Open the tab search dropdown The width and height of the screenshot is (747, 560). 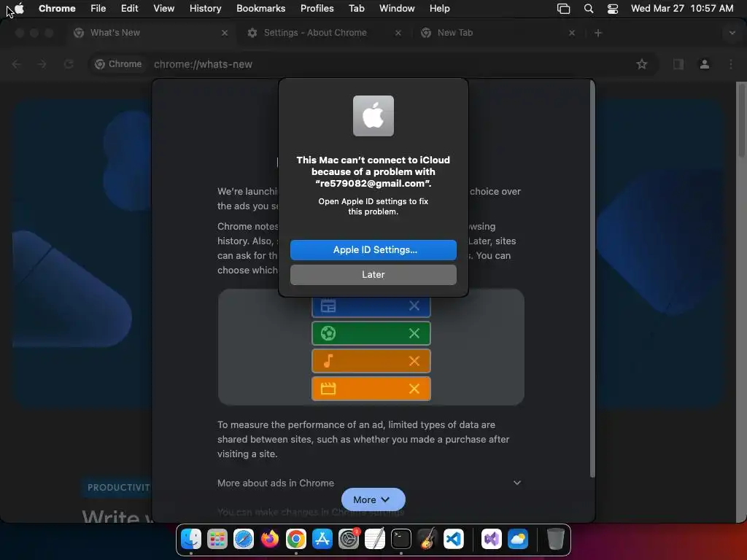point(732,33)
